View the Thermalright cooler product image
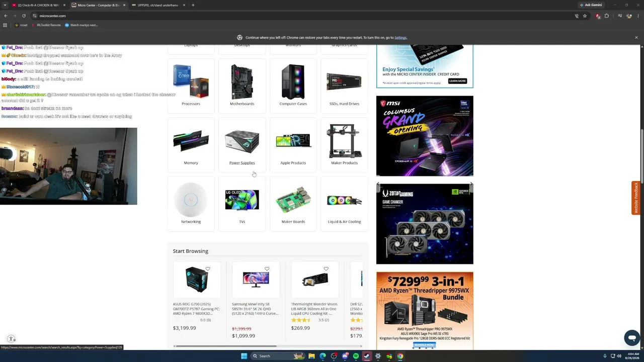Image resolution: width=644 pixels, height=362 pixels. pyautogui.click(x=314, y=280)
